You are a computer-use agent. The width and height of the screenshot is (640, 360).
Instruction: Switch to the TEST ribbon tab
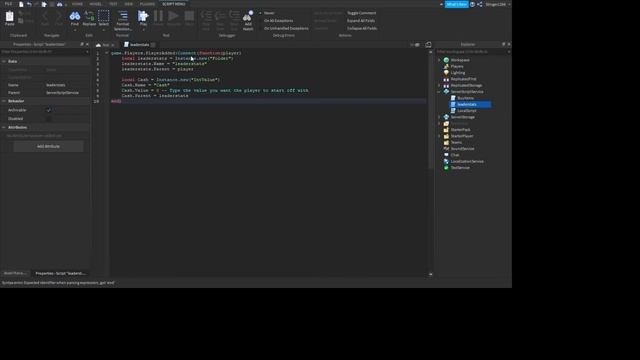click(113, 4)
